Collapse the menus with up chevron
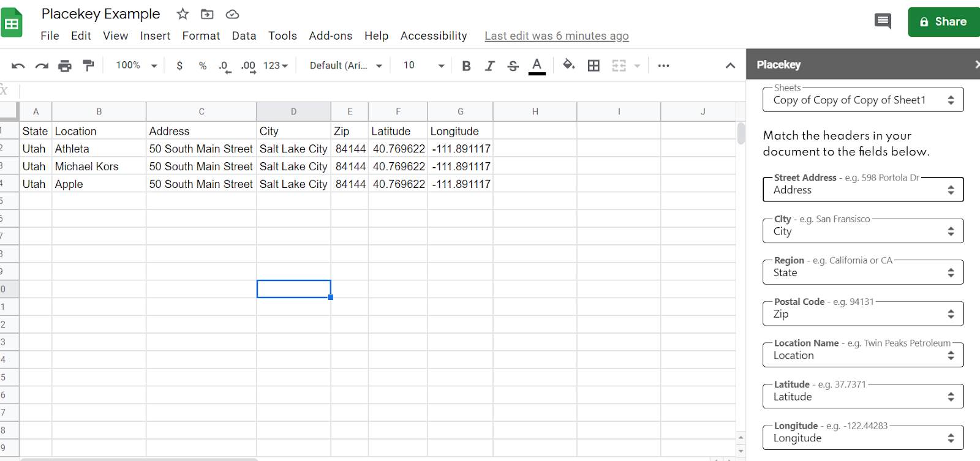This screenshot has height=461, width=980. click(x=730, y=66)
